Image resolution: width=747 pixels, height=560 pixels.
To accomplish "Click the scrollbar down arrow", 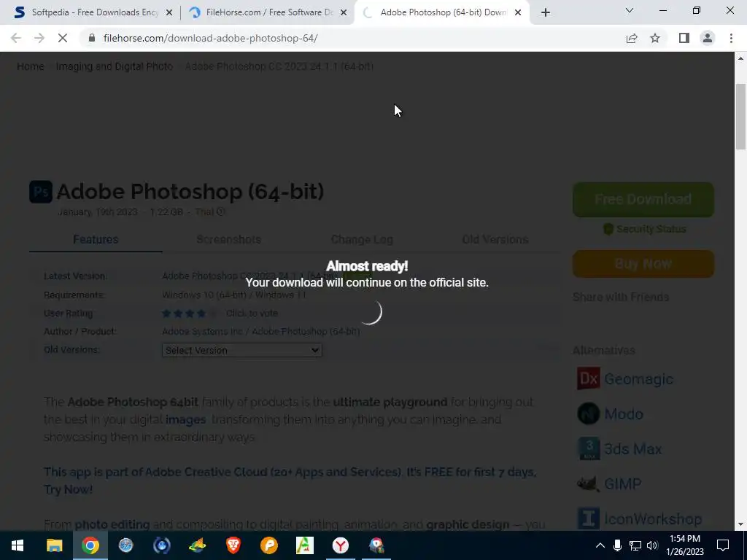I will point(740,525).
